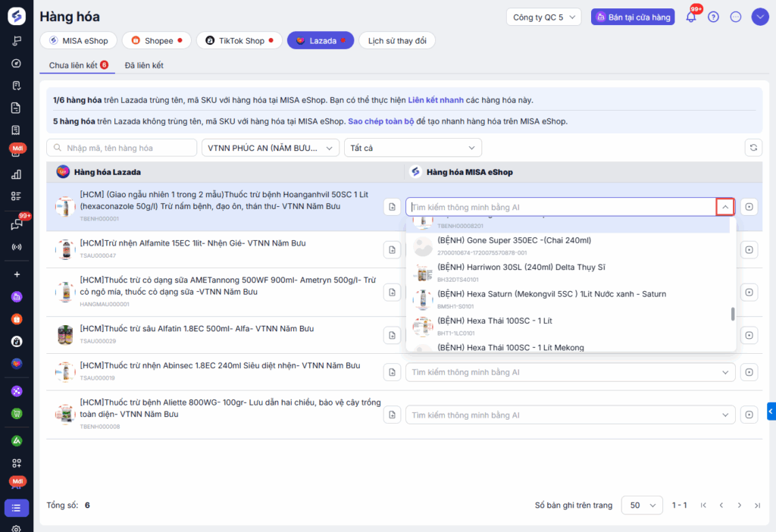Click the copy document icon for Alfamite row
The height and width of the screenshot is (532, 776).
tap(392, 249)
